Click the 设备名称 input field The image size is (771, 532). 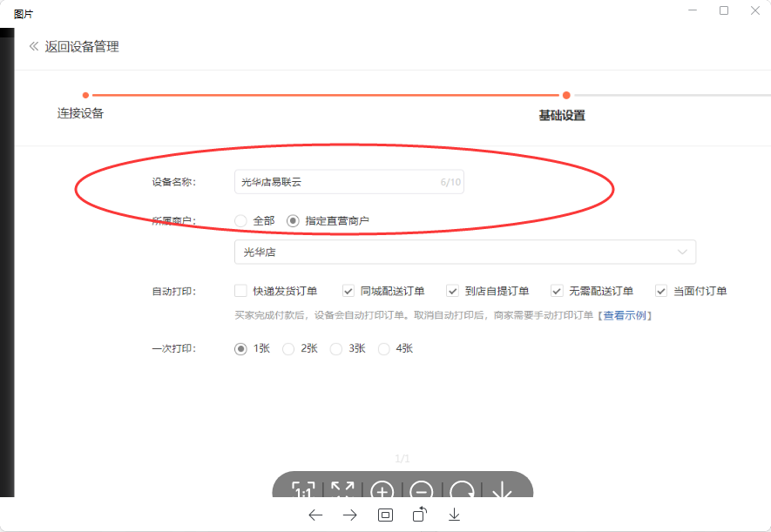tap(340, 182)
